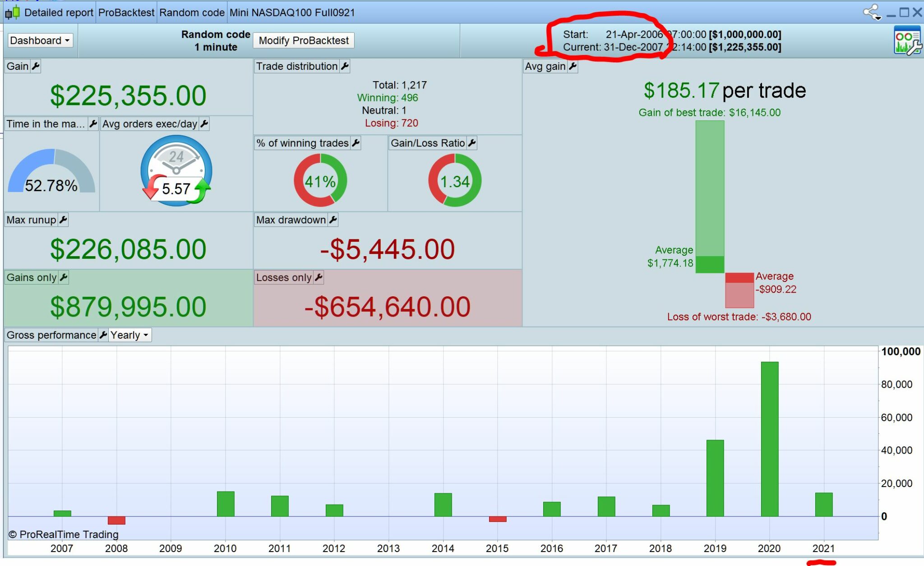Click the Modify ProBacktest button
Viewport: 924px width, 566px height.
click(x=304, y=41)
